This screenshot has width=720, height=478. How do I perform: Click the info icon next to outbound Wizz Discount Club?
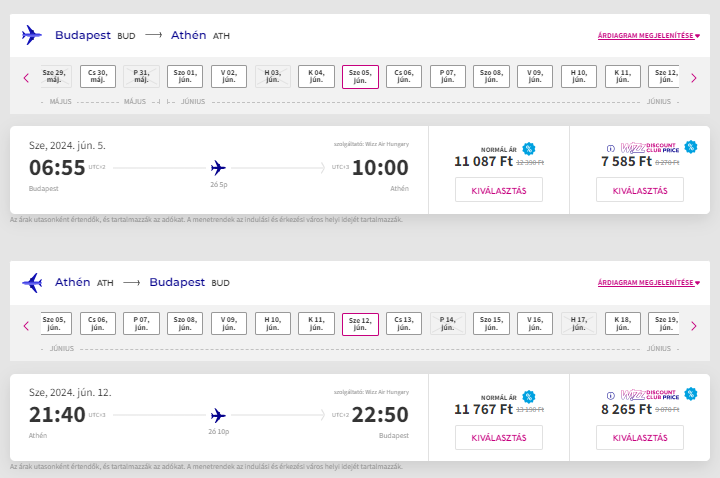pyautogui.click(x=611, y=148)
